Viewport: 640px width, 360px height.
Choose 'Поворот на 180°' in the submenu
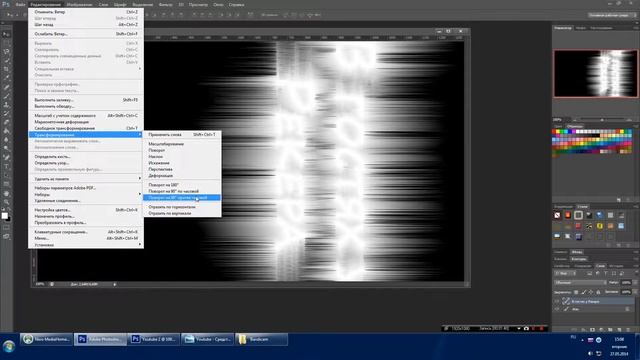[x=182, y=185]
